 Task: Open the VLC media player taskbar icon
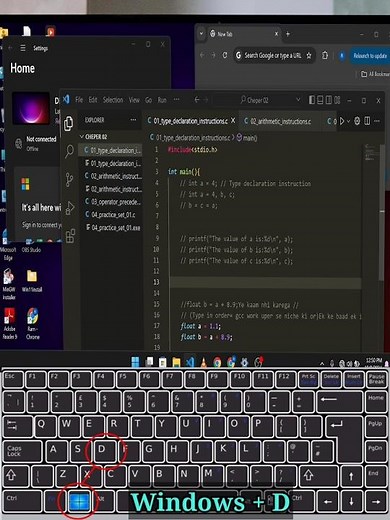click(203, 362)
